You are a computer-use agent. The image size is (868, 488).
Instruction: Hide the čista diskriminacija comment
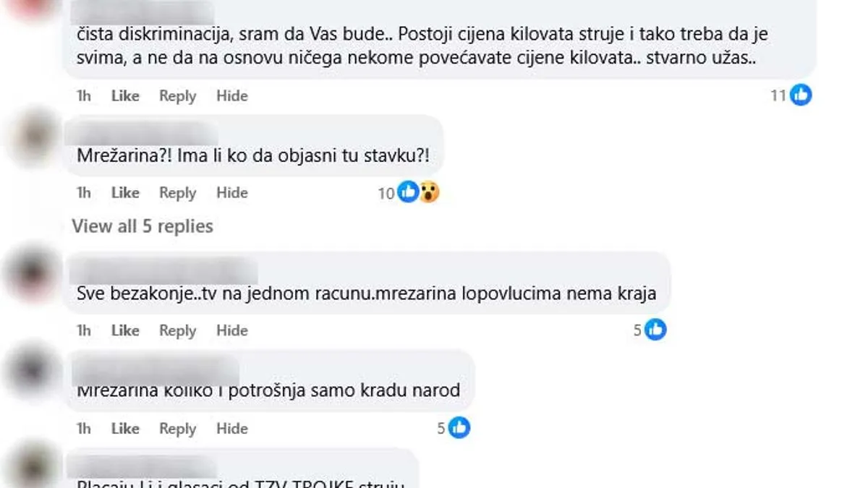[x=231, y=95]
